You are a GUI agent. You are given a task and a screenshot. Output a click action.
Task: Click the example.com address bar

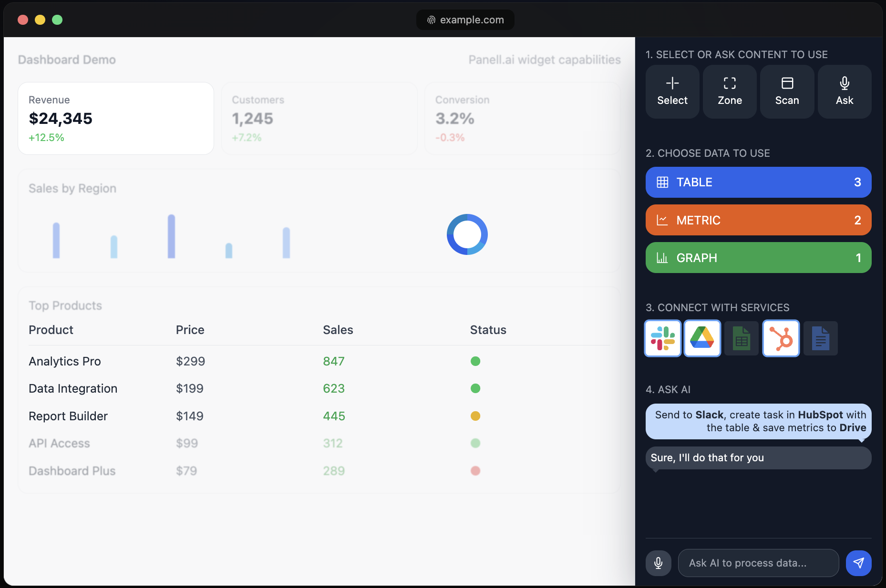465,20
